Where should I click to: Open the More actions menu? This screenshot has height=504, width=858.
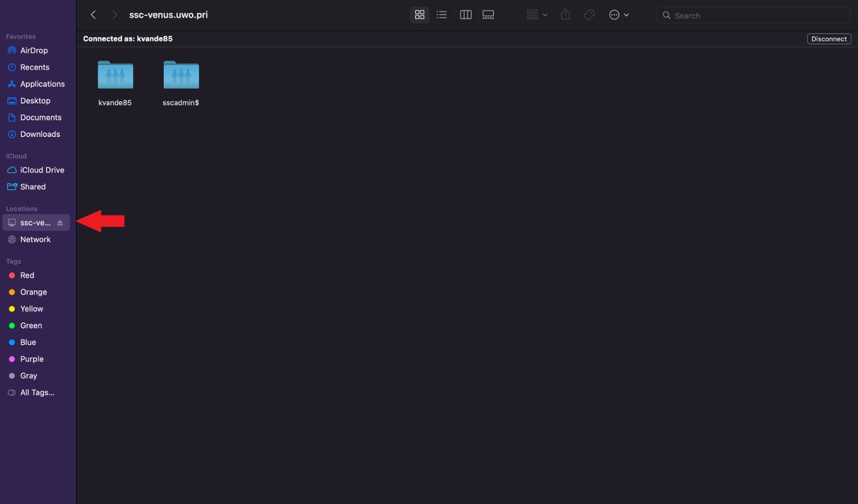619,14
